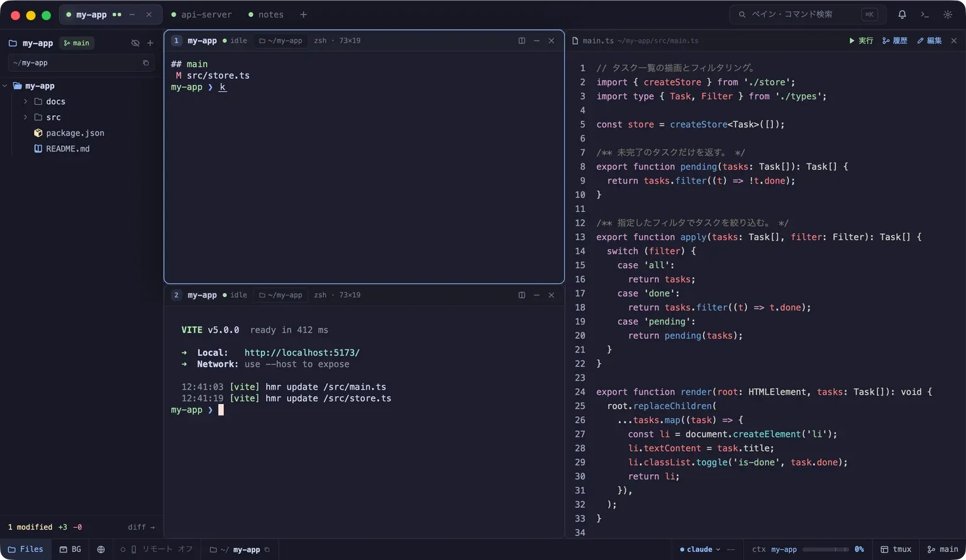Open pane 1's ~/my-app directory chip
The image size is (966, 560).
point(280,41)
